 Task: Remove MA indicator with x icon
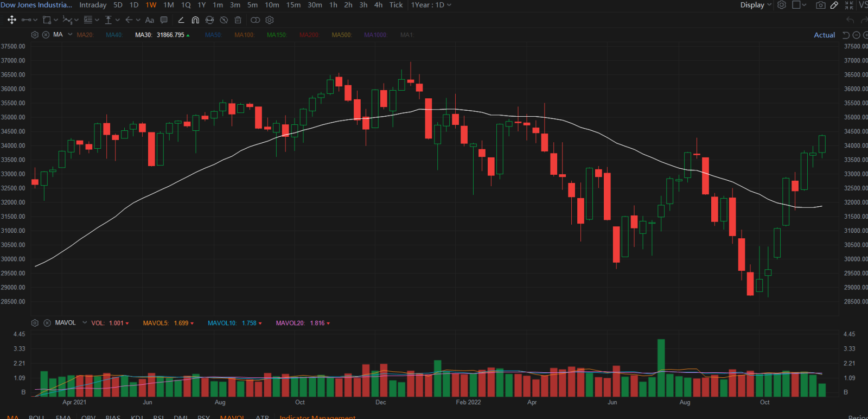pyautogui.click(x=46, y=35)
